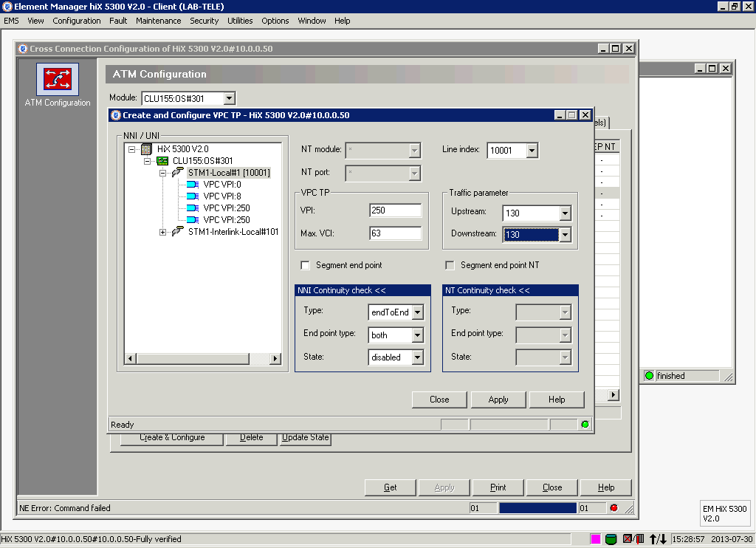Open NNI Continuity check Type dropdown
The image size is (756, 548).
418,312
